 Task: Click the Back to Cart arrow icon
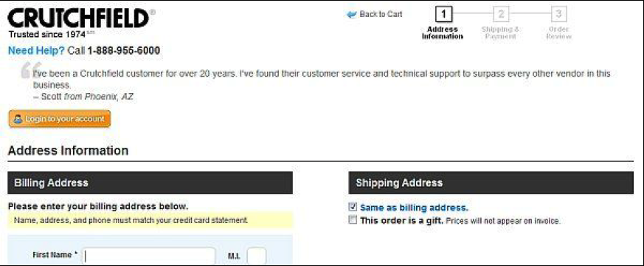(352, 15)
